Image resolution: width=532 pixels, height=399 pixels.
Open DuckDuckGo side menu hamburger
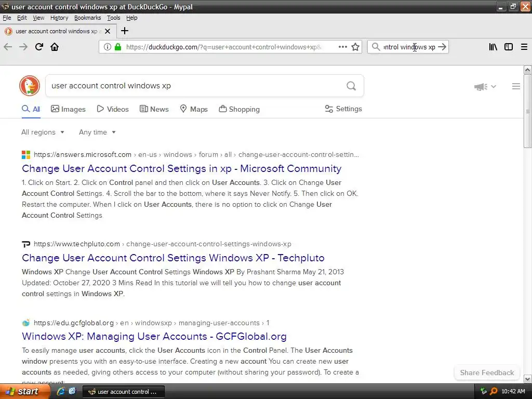tap(516, 87)
